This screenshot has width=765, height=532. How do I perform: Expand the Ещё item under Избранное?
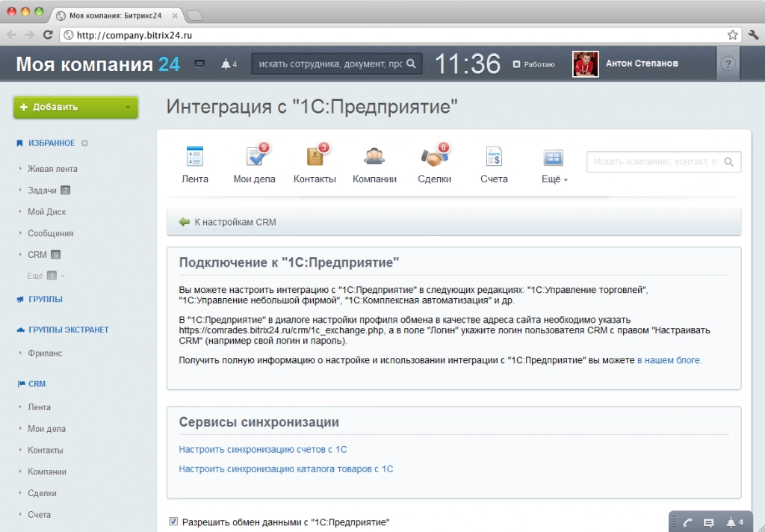click(36, 276)
